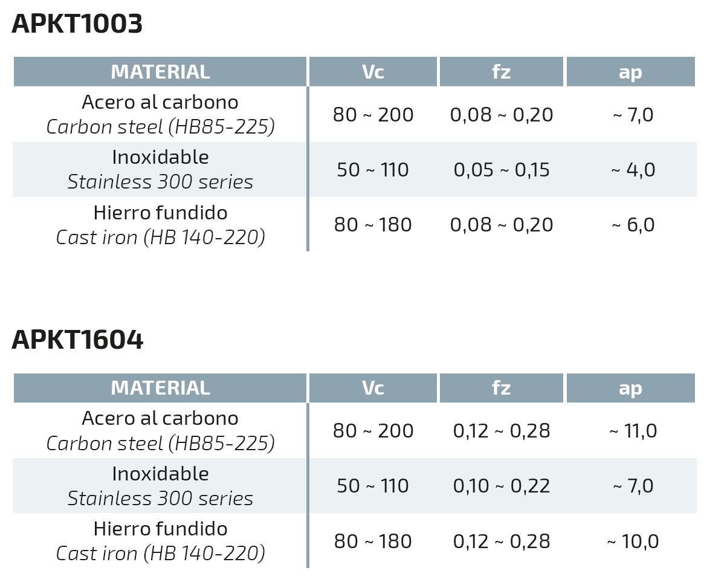The image size is (704, 588).
Task: Click Acero al carbono row in APKT1003
Action: click(x=355, y=114)
